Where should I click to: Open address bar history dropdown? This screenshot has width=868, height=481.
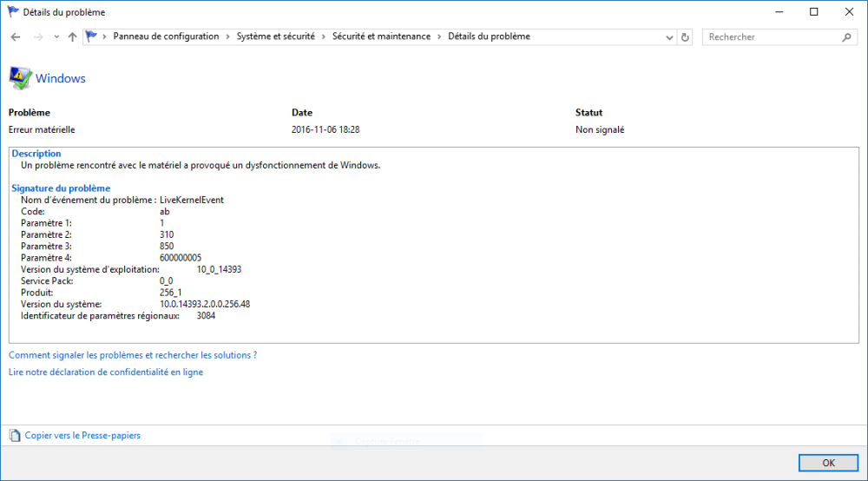pos(669,37)
